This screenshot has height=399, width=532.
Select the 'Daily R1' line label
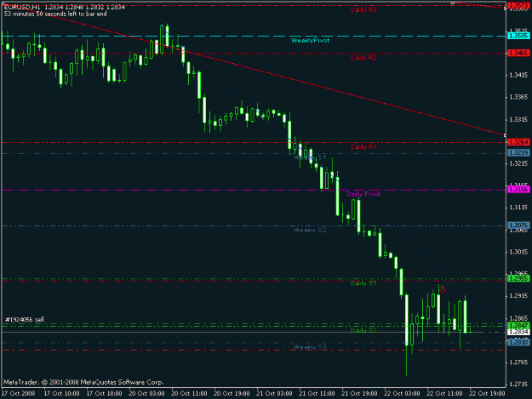(363, 147)
